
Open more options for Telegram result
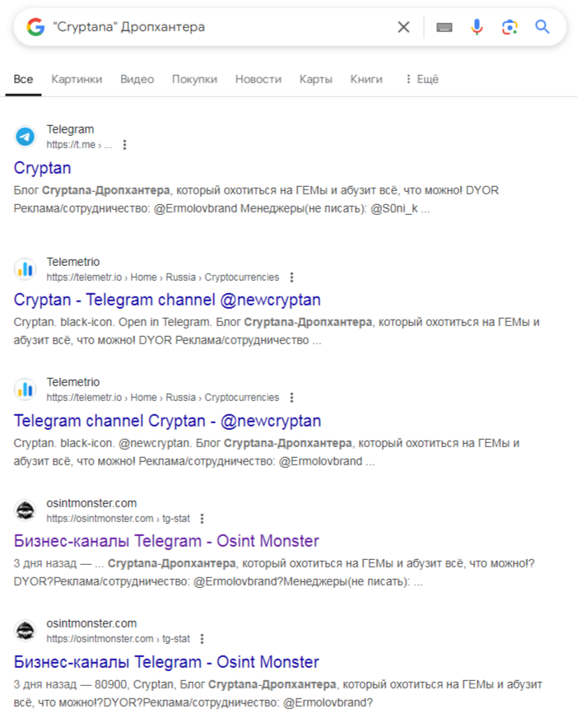125,145
